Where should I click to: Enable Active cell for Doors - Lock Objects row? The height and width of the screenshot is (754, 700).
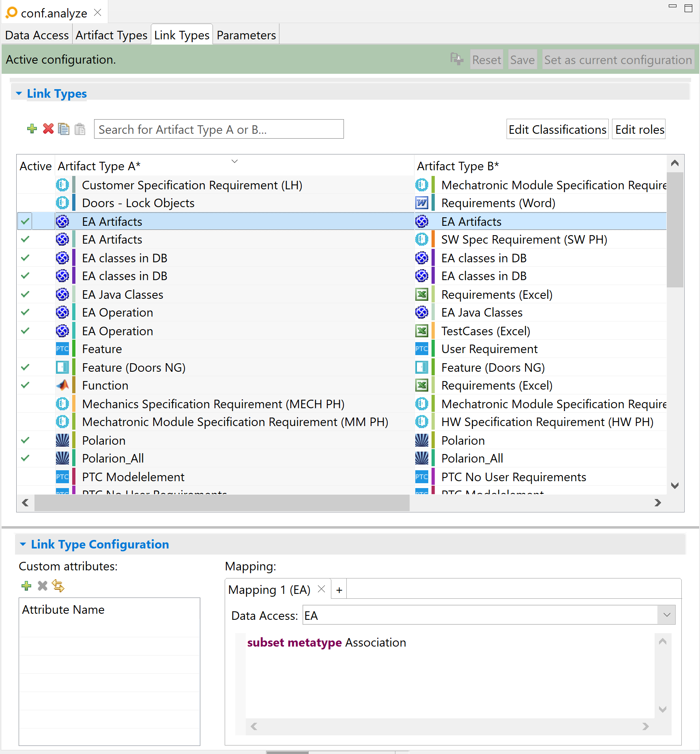coord(36,203)
